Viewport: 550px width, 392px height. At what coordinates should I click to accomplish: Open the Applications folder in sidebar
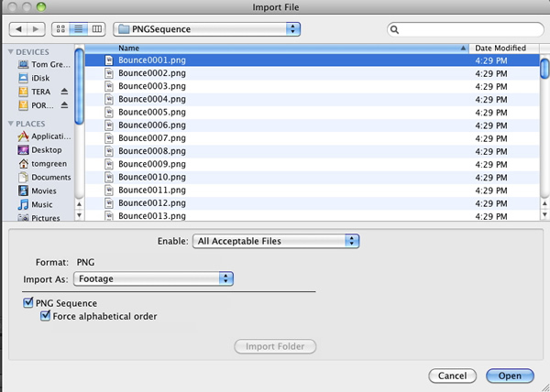44,136
